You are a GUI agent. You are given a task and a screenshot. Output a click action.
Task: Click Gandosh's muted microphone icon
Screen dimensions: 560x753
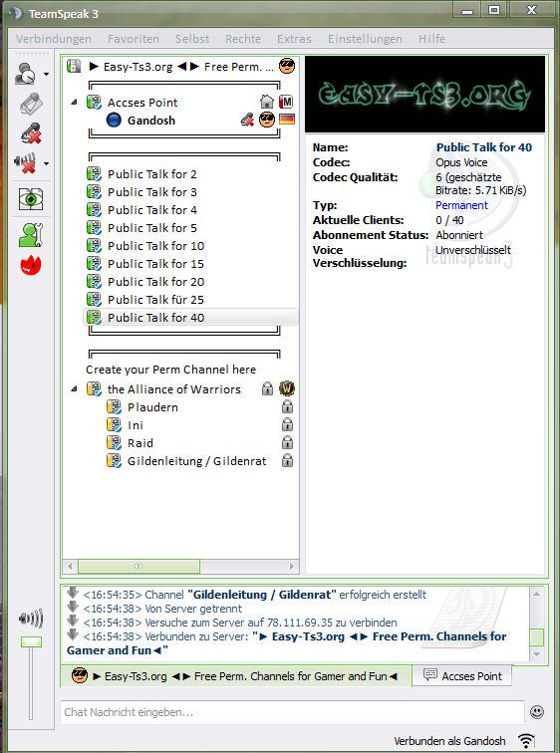(247, 120)
